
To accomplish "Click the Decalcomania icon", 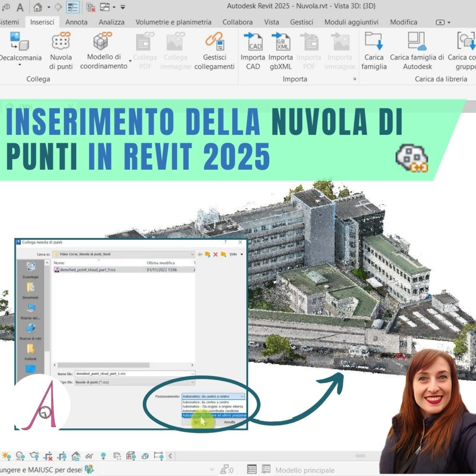I will tap(20, 41).
